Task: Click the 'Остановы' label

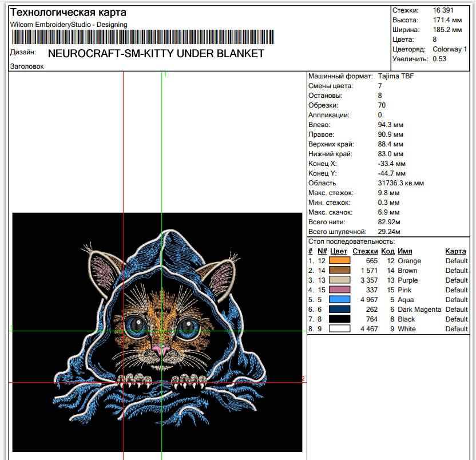Action: [325, 96]
